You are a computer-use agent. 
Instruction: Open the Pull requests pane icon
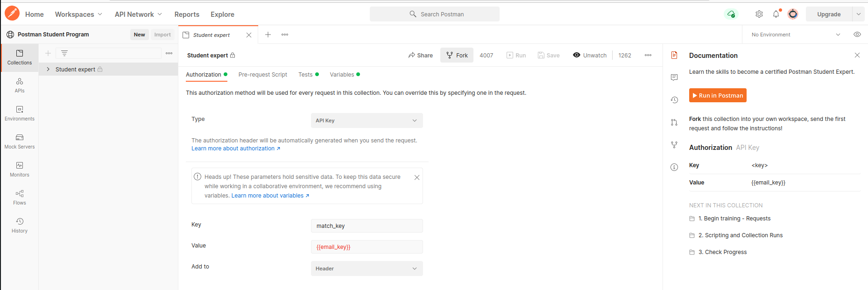coord(674,122)
